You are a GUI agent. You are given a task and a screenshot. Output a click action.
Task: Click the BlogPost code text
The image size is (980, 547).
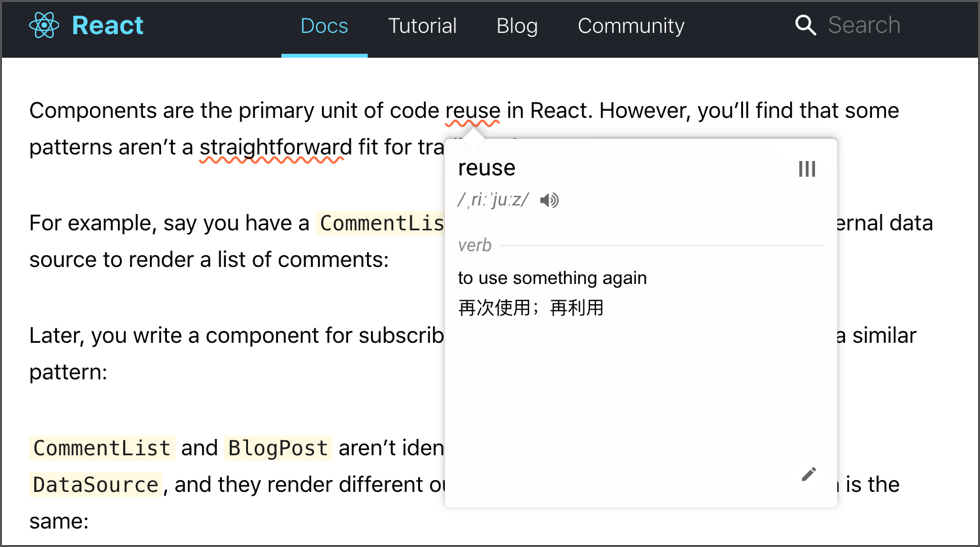click(278, 448)
